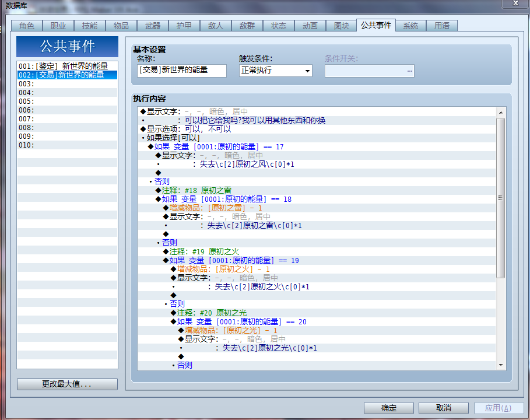The height and width of the screenshot is (420, 530).
Task: Click the disabled 条件开关 ellipsis field
Action: tap(370, 71)
